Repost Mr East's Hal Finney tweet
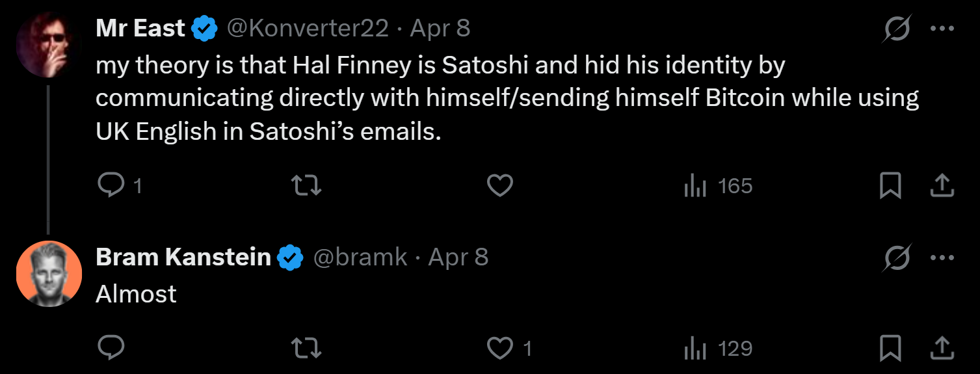 click(x=306, y=187)
